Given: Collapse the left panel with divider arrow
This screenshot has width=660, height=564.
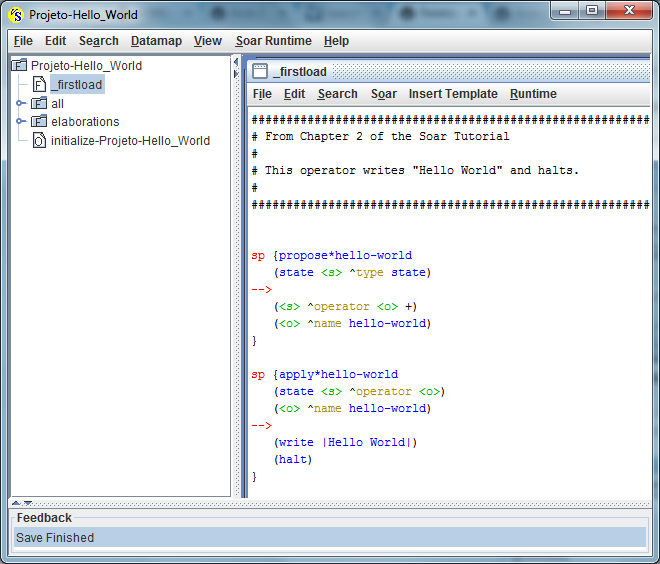Looking at the screenshot, I should (236, 62).
